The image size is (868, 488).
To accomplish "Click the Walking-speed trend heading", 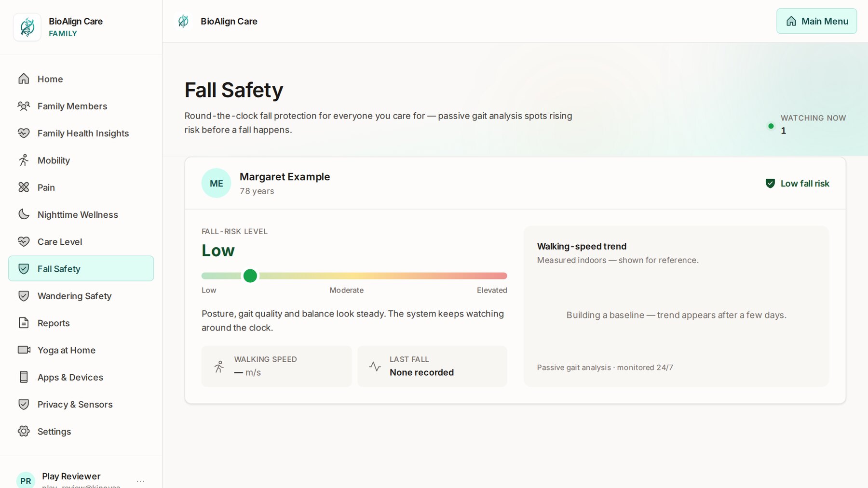I will tap(582, 246).
